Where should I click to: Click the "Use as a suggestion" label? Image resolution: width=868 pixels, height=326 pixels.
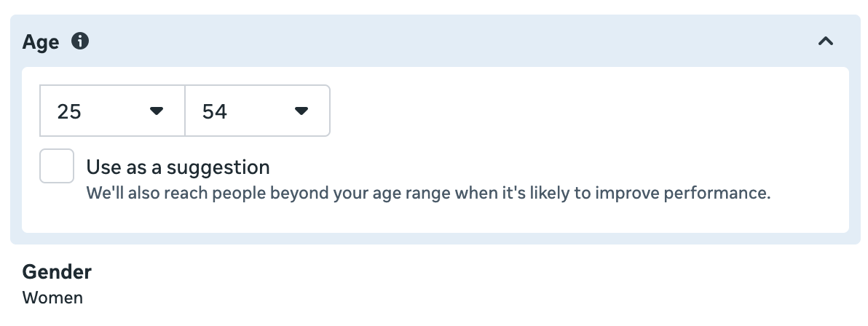(x=178, y=167)
